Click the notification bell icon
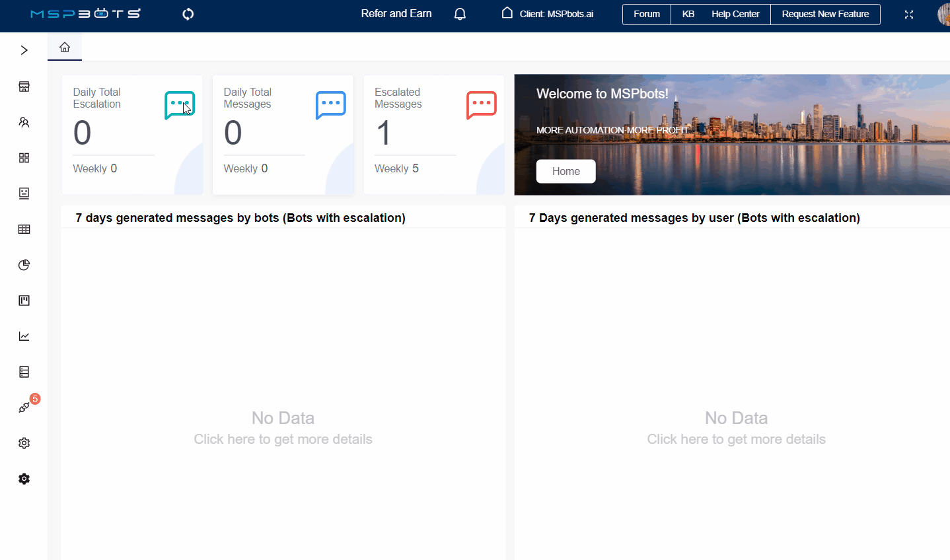This screenshot has width=950, height=560. point(460,14)
